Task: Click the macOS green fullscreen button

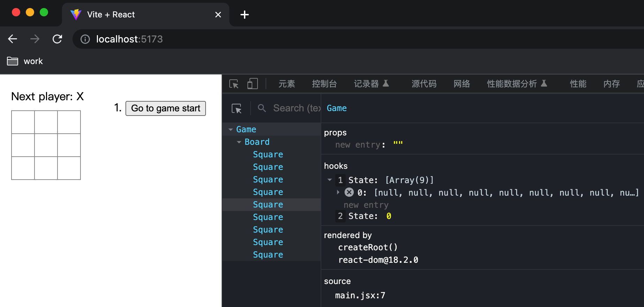Action: (44, 12)
